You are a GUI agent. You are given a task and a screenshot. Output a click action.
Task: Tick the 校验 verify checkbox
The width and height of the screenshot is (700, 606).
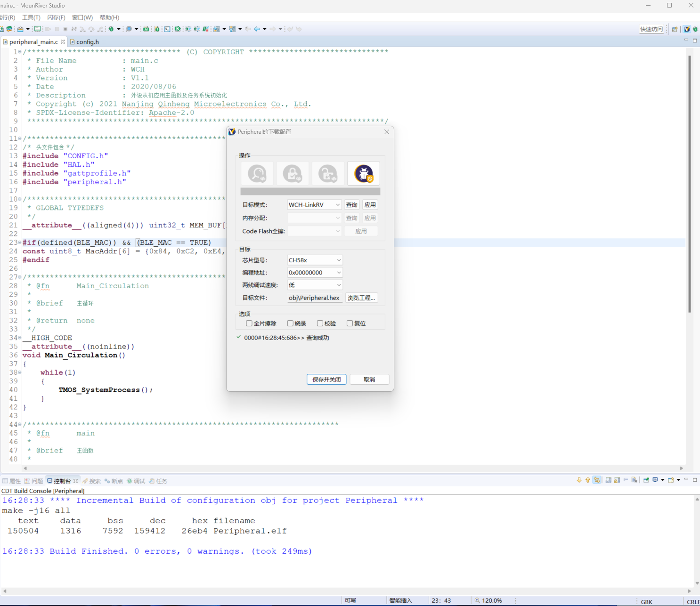pyautogui.click(x=320, y=323)
